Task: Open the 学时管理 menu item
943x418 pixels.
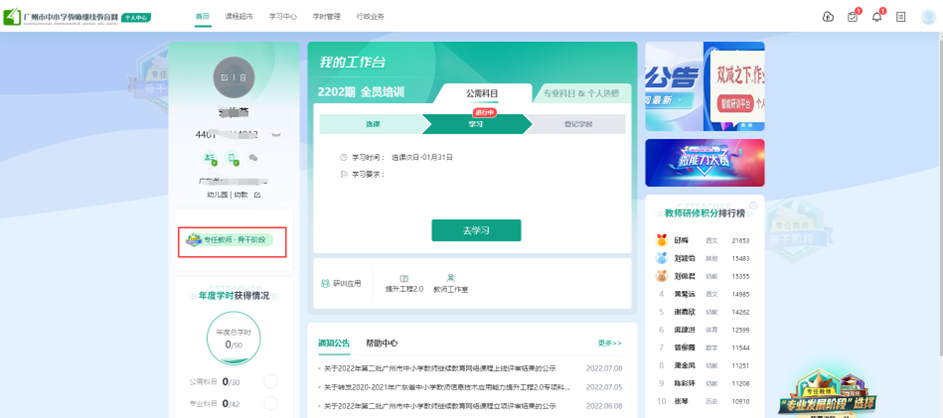Action: (x=327, y=17)
